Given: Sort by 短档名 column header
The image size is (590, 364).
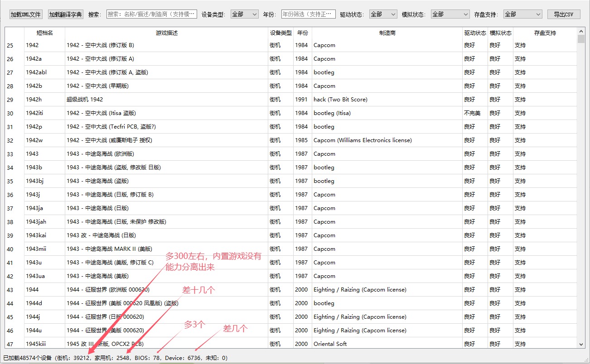Looking at the screenshot, I should coord(44,33).
